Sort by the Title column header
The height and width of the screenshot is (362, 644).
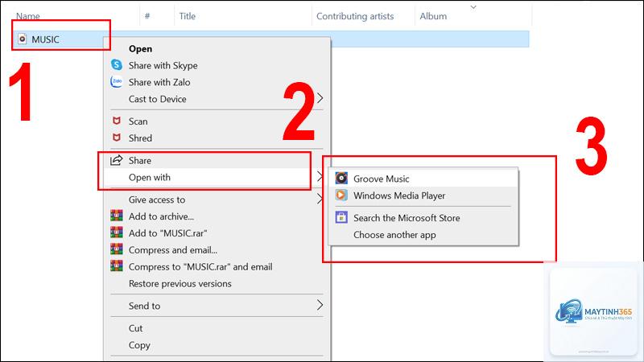click(x=187, y=16)
